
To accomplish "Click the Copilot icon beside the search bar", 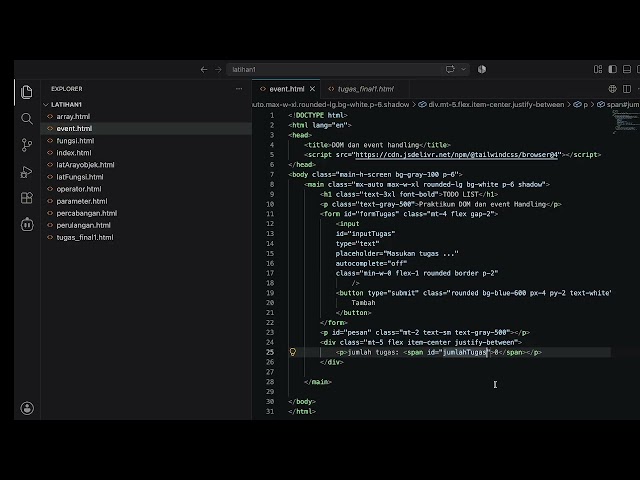I will [482, 69].
